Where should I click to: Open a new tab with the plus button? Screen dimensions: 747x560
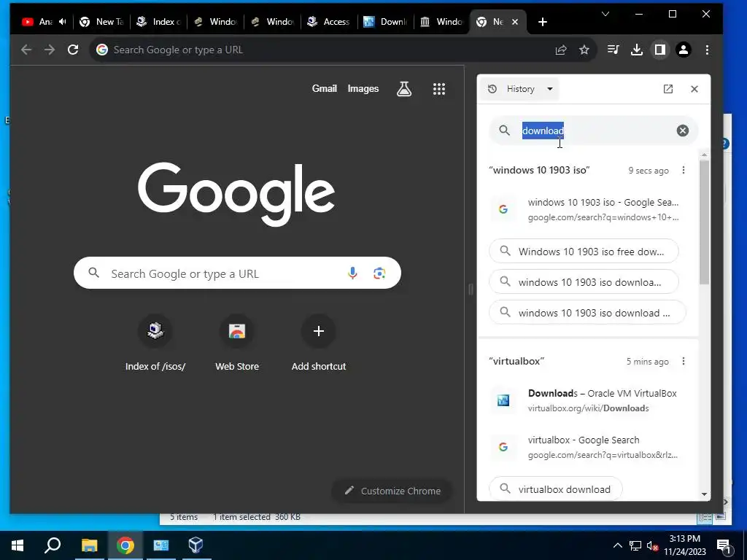(x=542, y=22)
